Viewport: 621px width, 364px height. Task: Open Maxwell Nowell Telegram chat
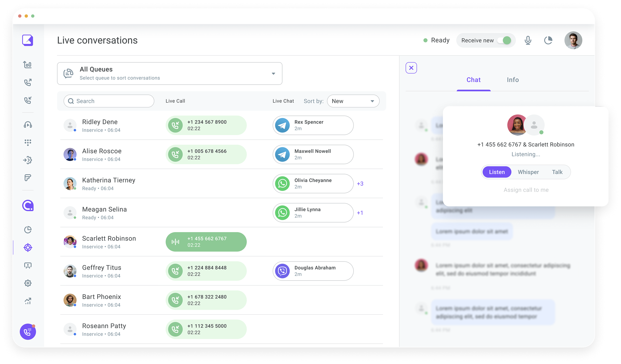313,154
